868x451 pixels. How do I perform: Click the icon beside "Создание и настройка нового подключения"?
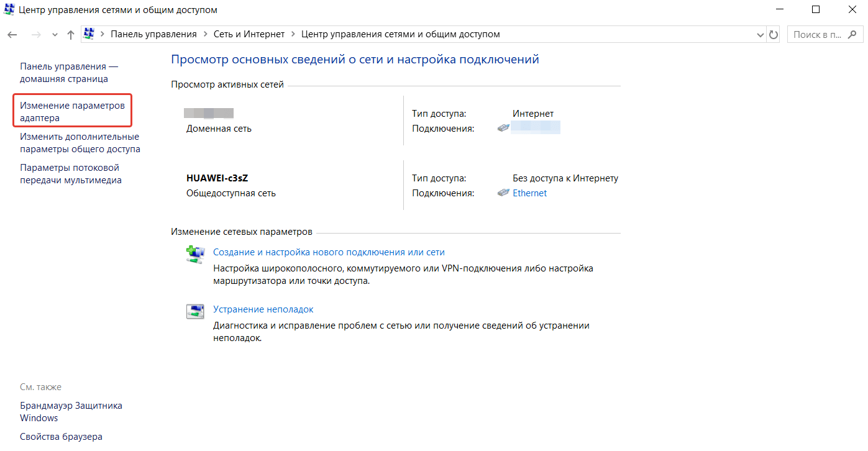click(x=195, y=255)
